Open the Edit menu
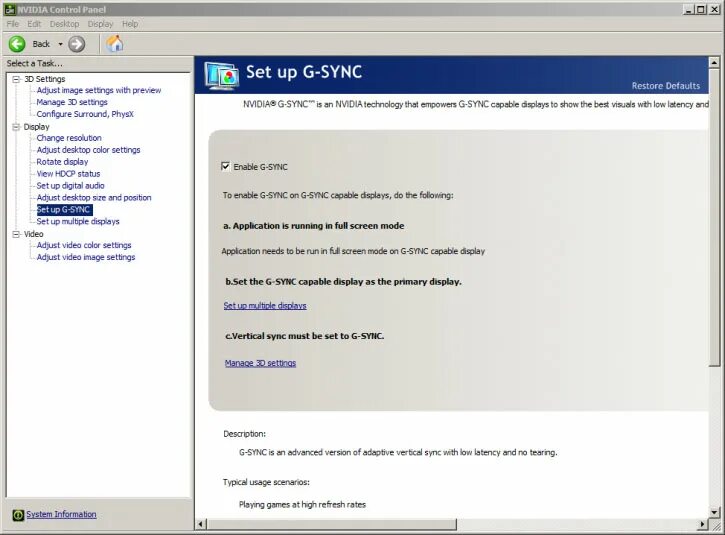This screenshot has width=725, height=535. coord(34,24)
